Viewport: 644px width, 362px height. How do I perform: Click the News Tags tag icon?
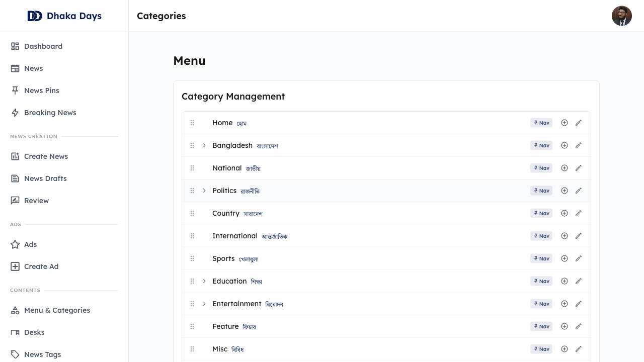[x=15, y=354]
